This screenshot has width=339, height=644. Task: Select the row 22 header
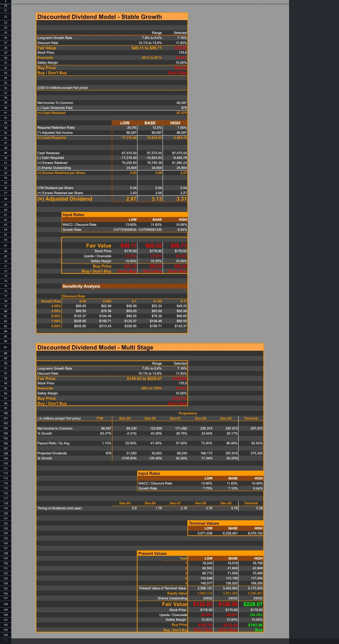(x=5, y=17)
